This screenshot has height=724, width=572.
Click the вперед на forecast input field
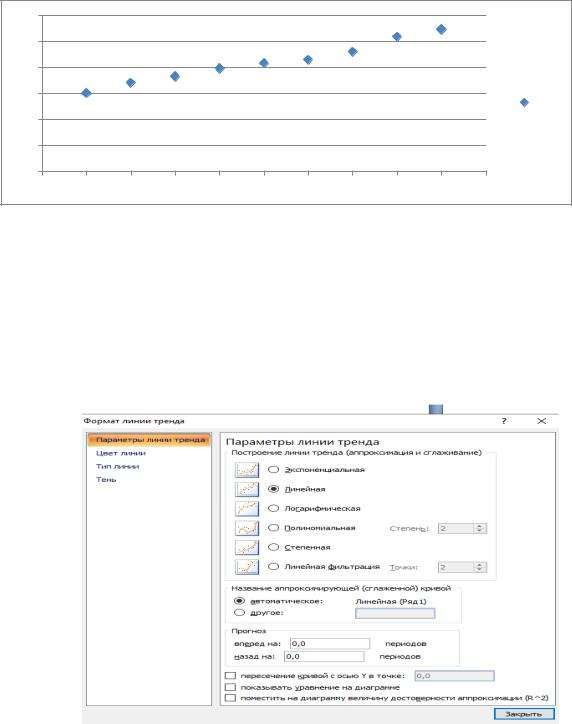(330, 644)
